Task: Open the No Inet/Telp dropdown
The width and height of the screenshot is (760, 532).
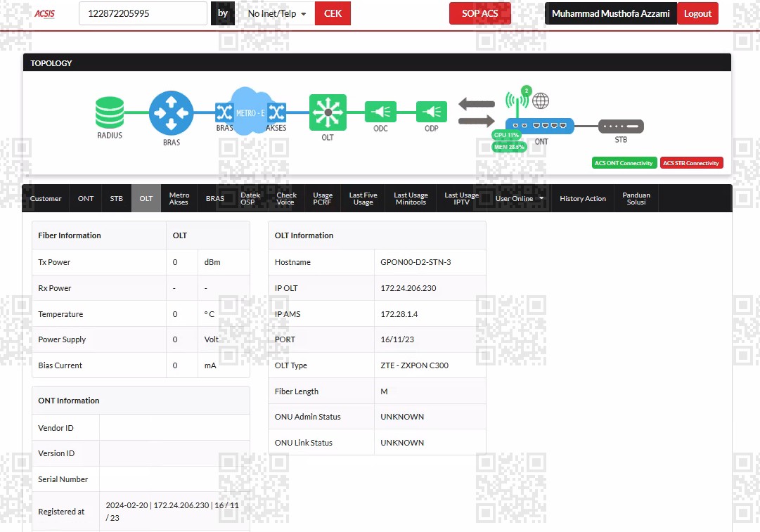Action: [276, 13]
